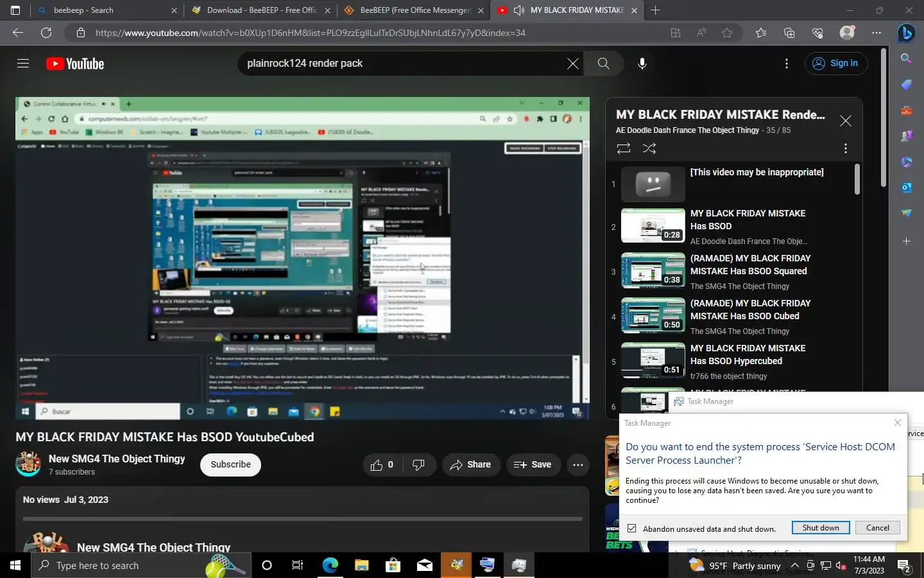924x578 pixels.
Task: Start voice search with microphone icon
Action: [x=642, y=64]
